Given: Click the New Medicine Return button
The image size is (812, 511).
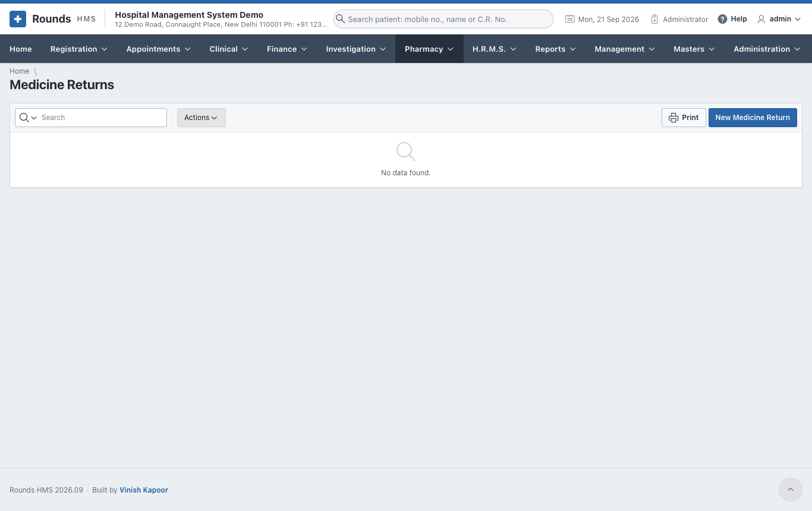Looking at the screenshot, I should (x=753, y=118).
